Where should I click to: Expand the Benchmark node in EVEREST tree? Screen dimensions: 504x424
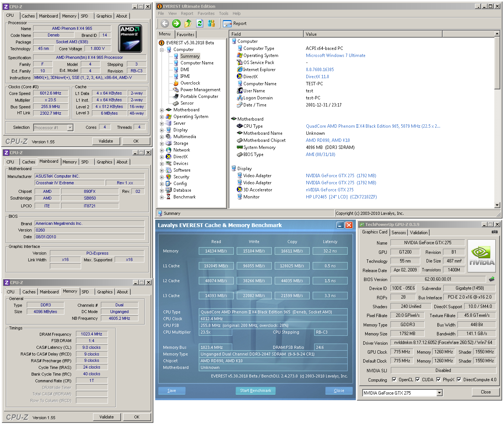coord(162,197)
